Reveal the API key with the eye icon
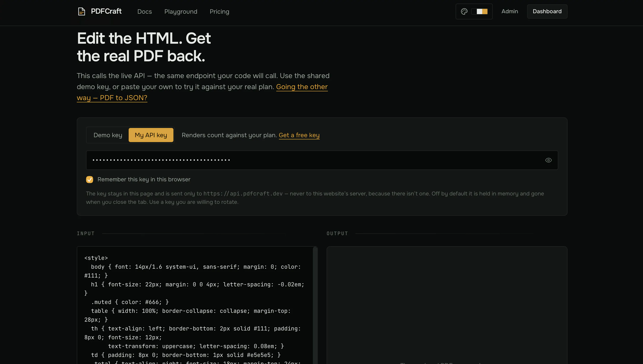This screenshot has height=364, width=643. pyautogui.click(x=548, y=160)
